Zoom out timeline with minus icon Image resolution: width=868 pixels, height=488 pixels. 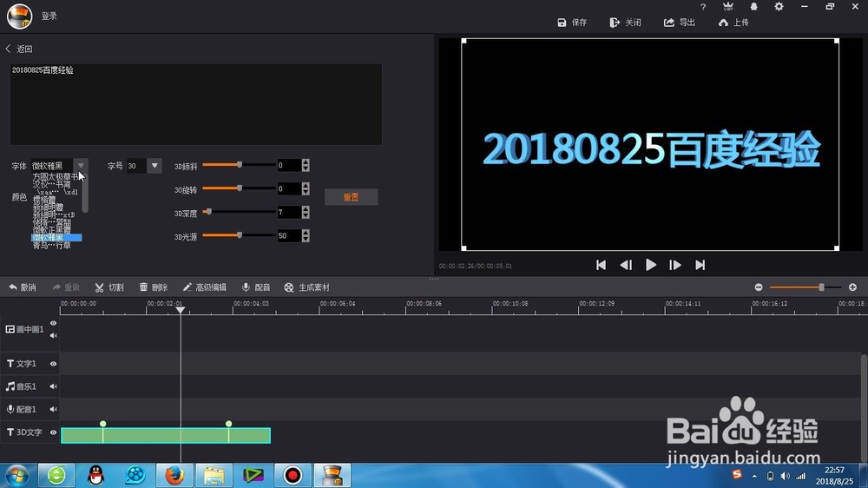pos(759,287)
